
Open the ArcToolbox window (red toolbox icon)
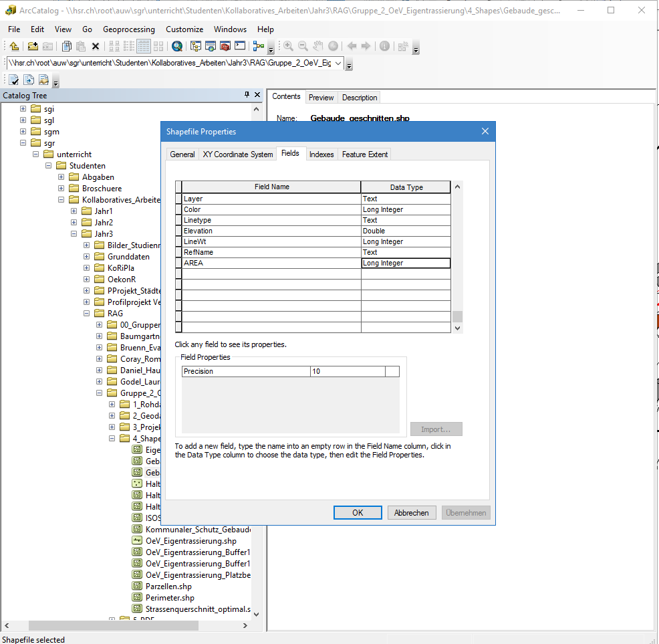[225, 46]
